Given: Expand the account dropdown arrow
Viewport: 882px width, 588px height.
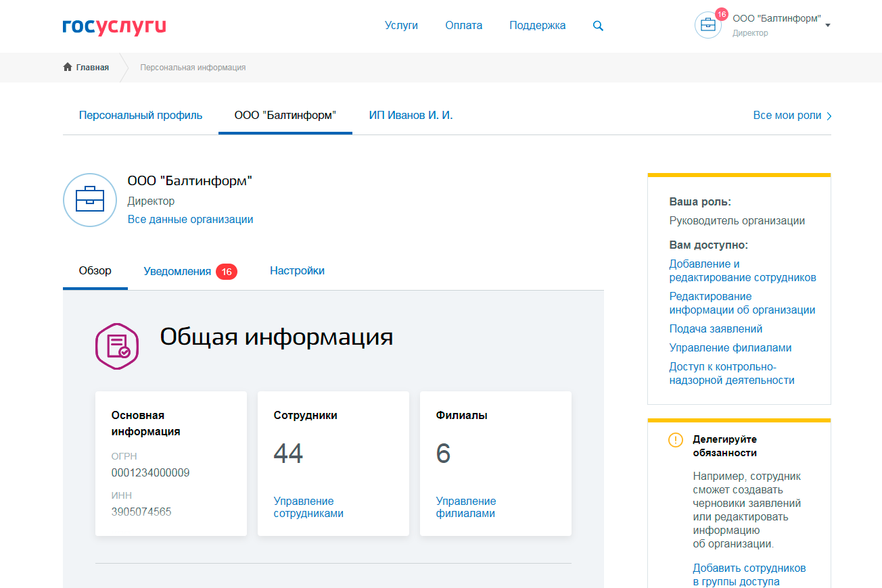Looking at the screenshot, I should pyautogui.click(x=828, y=26).
